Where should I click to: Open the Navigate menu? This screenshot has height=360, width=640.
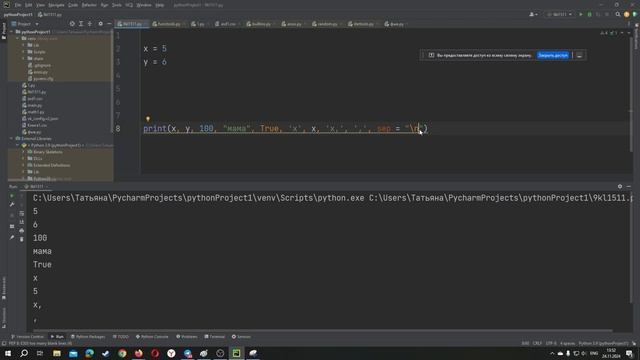click(56, 5)
